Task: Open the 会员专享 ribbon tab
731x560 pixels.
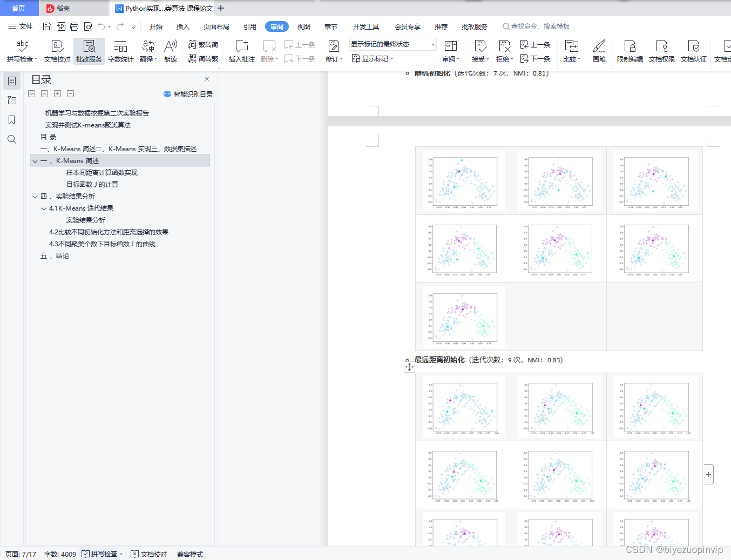Action: [408, 26]
